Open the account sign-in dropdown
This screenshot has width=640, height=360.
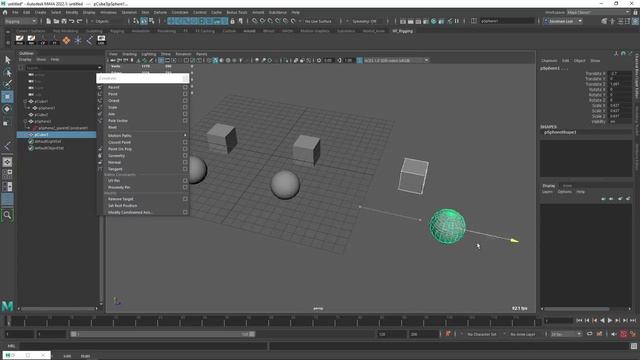(563, 21)
